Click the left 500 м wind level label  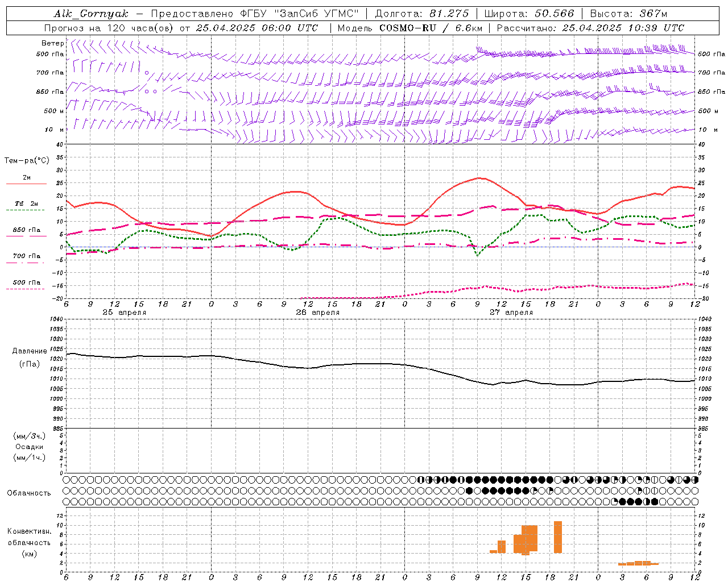click(x=54, y=111)
